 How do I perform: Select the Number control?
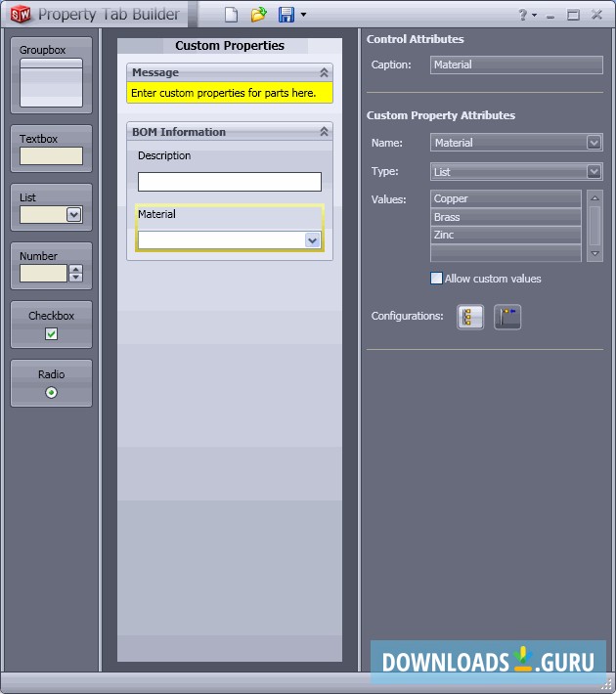coord(52,266)
